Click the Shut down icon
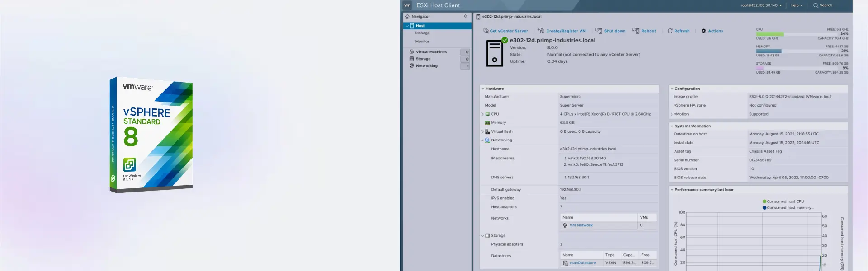The width and height of the screenshot is (868, 271). coord(599,31)
